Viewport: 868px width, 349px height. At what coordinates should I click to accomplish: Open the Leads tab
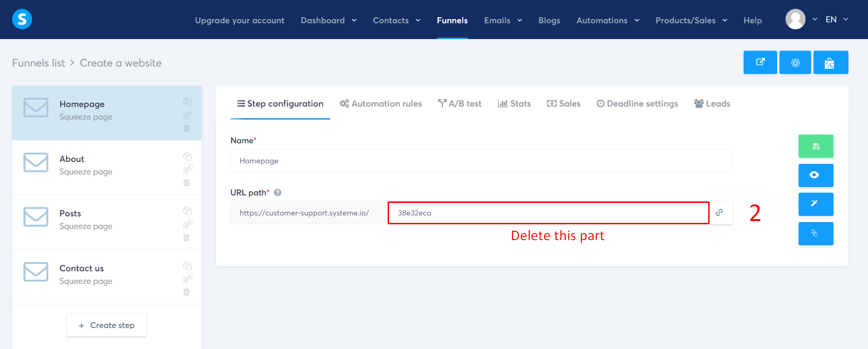712,104
